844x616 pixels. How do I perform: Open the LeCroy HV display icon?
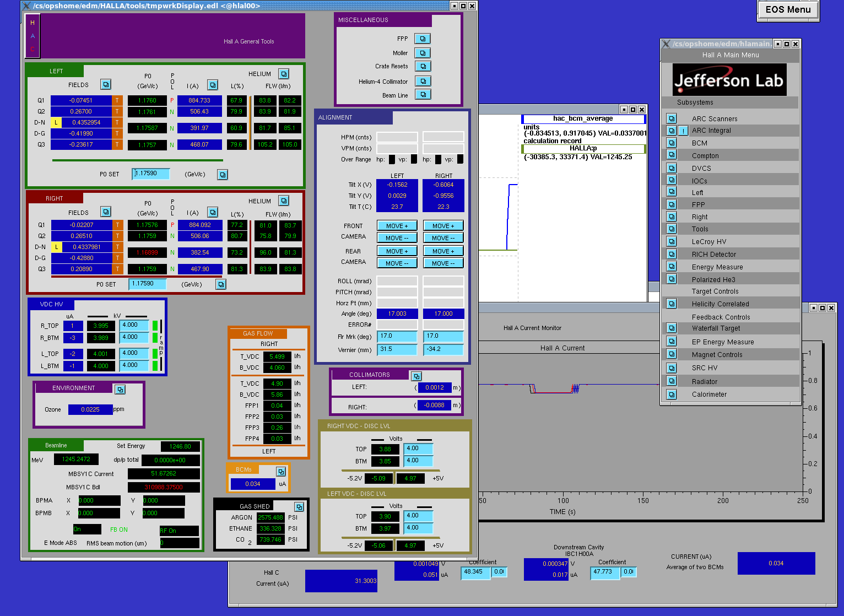pos(672,241)
